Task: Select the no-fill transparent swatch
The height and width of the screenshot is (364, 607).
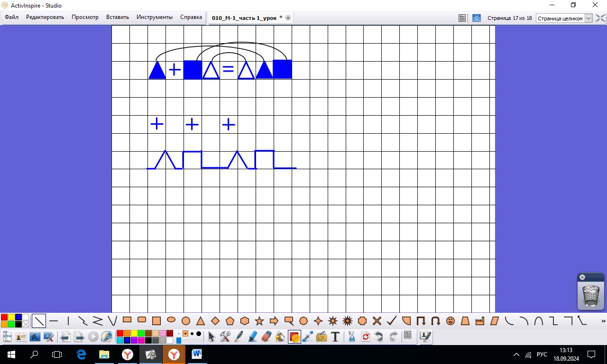Action: tap(25, 324)
